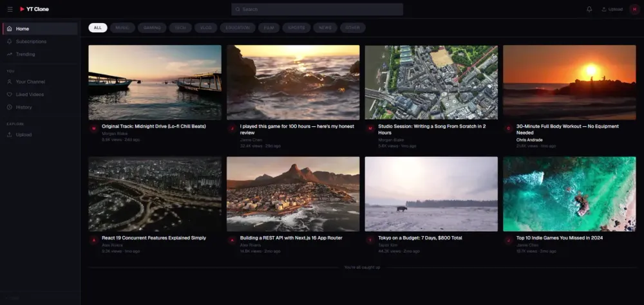Select the EDUCATION category chip
The height and width of the screenshot is (305, 644).
[x=238, y=28]
